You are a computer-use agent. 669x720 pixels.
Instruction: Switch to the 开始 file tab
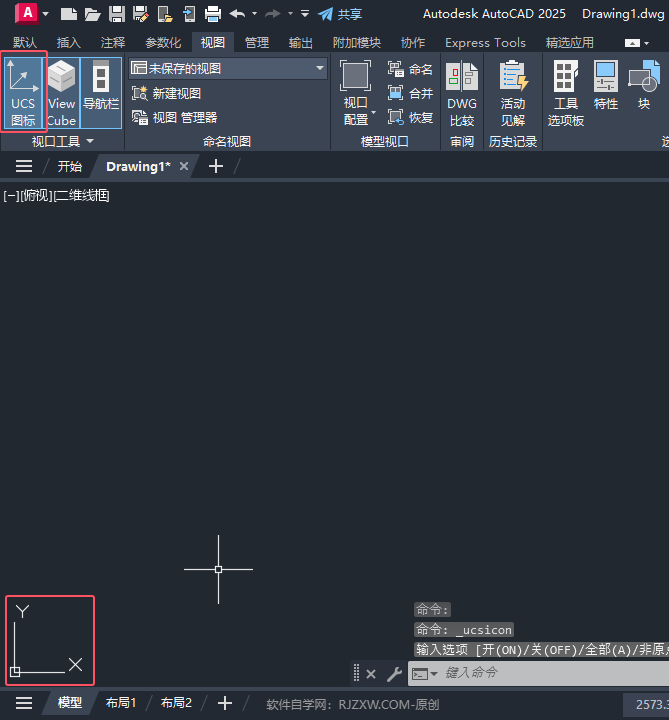pos(70,166)
